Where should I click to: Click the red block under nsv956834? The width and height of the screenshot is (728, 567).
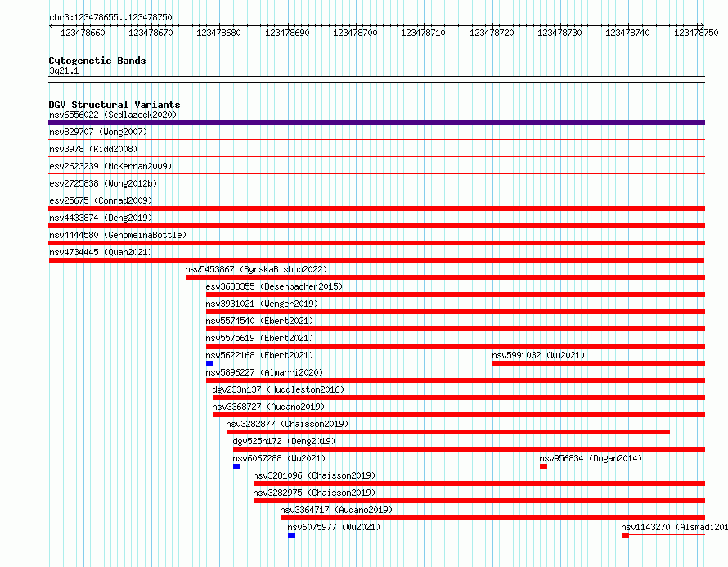pos(544,466)
